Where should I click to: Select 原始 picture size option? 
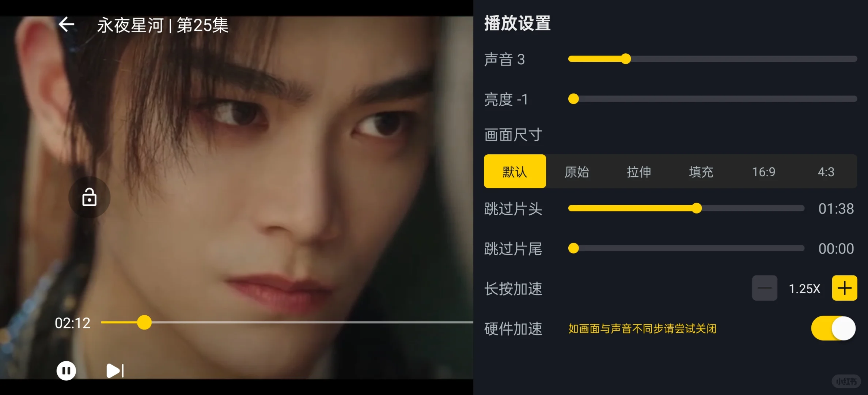577,172
